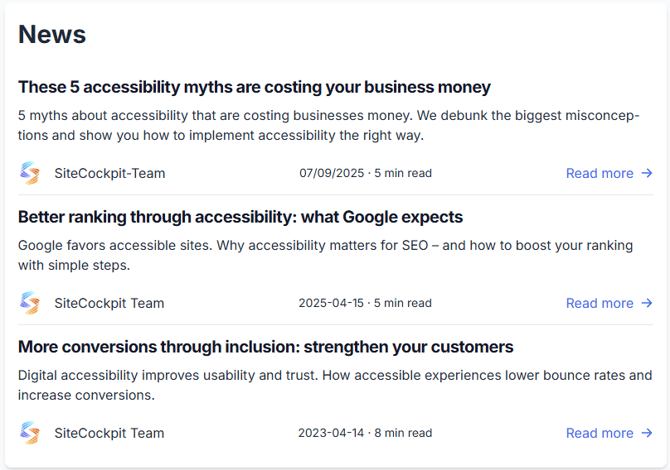Click the 07/09/2025 date text
This screenshot has height=470, width=670.
[x=333, y=173]
